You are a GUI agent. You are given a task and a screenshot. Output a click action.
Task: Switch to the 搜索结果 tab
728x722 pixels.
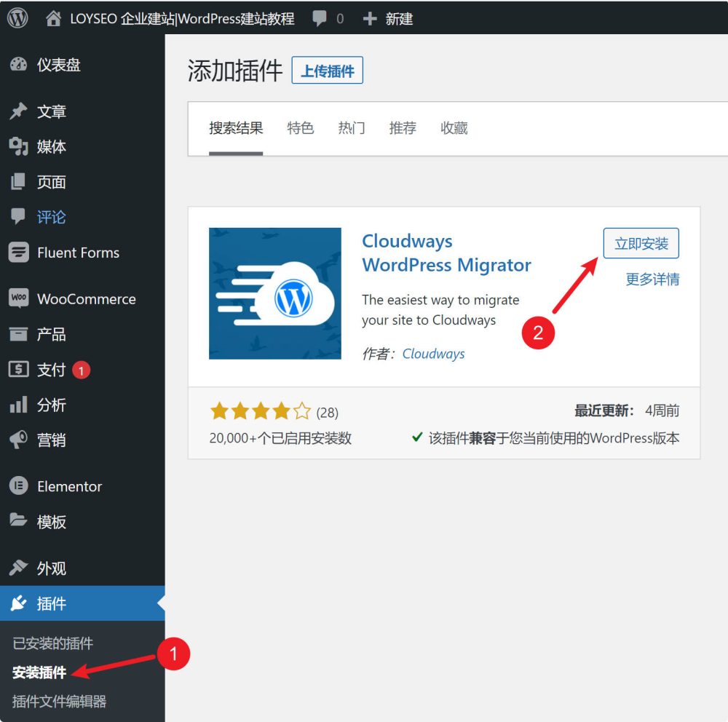[236, 127]
